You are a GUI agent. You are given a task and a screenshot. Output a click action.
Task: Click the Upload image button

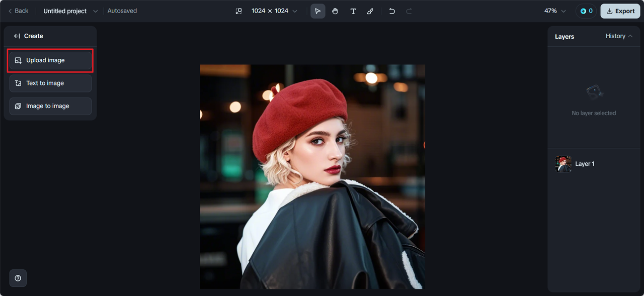coord(50,60)
